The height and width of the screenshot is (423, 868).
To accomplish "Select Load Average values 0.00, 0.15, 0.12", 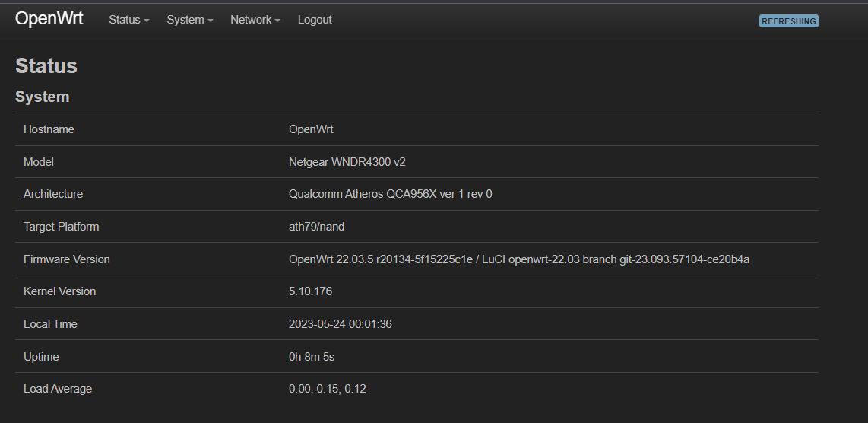I will pos(327,390).
